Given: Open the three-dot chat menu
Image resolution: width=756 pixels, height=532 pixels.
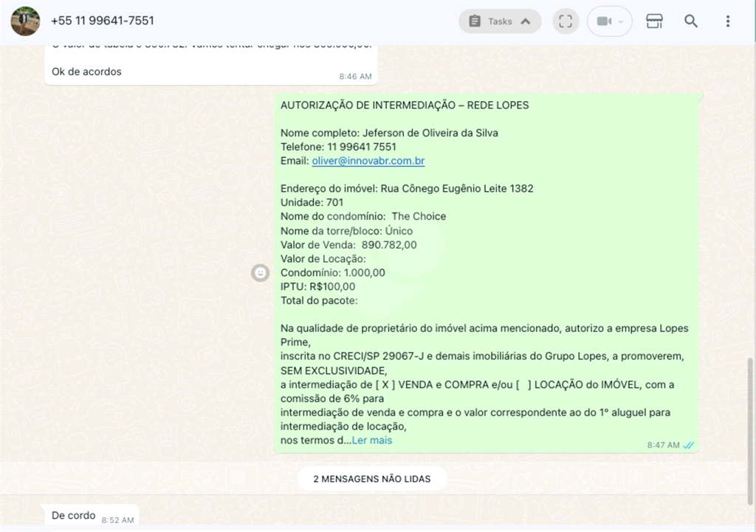Looking at the screenshot, I should pyautogui.click(x=728, y=21).
